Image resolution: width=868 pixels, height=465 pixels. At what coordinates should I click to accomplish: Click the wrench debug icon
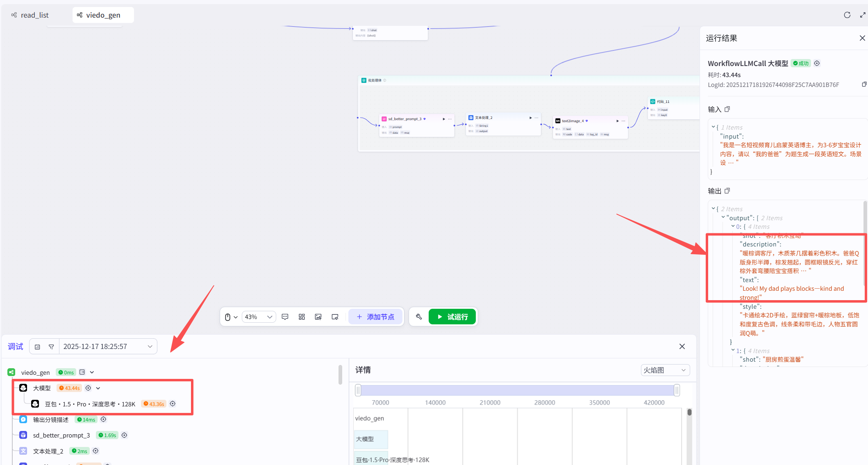[419, 317]
